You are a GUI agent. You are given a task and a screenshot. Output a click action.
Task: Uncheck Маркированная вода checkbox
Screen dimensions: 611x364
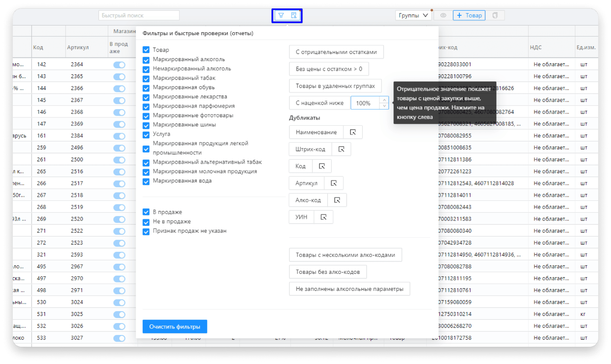coord(146,182)
